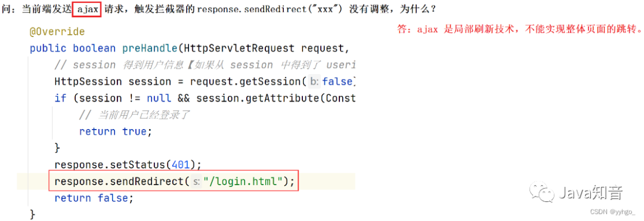This screenshot has height=221, width=644.
Task: Click the request.getSession call
Action: tap(245, 81)
